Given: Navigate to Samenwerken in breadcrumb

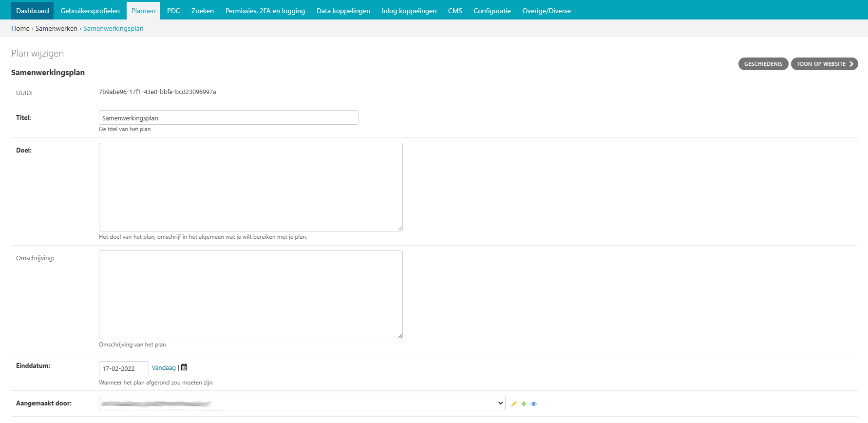Looking at the screenshot, I should click(x=56, y=28).
